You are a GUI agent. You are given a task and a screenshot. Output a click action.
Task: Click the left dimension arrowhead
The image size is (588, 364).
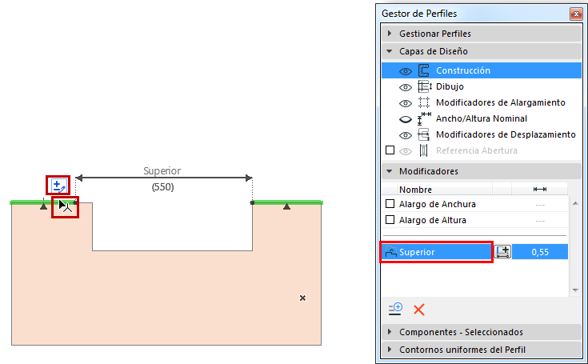[x=78, y=178]
